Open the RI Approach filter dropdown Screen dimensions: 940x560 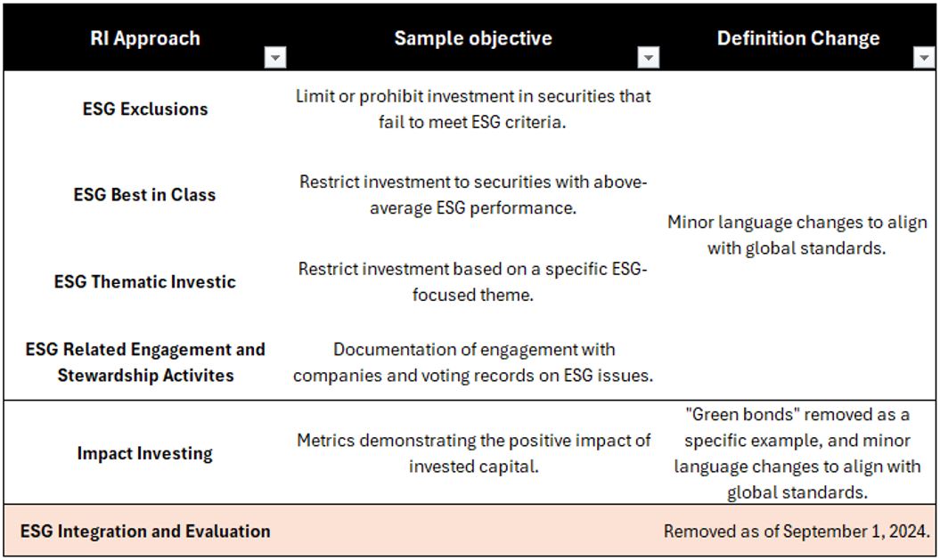276,58
